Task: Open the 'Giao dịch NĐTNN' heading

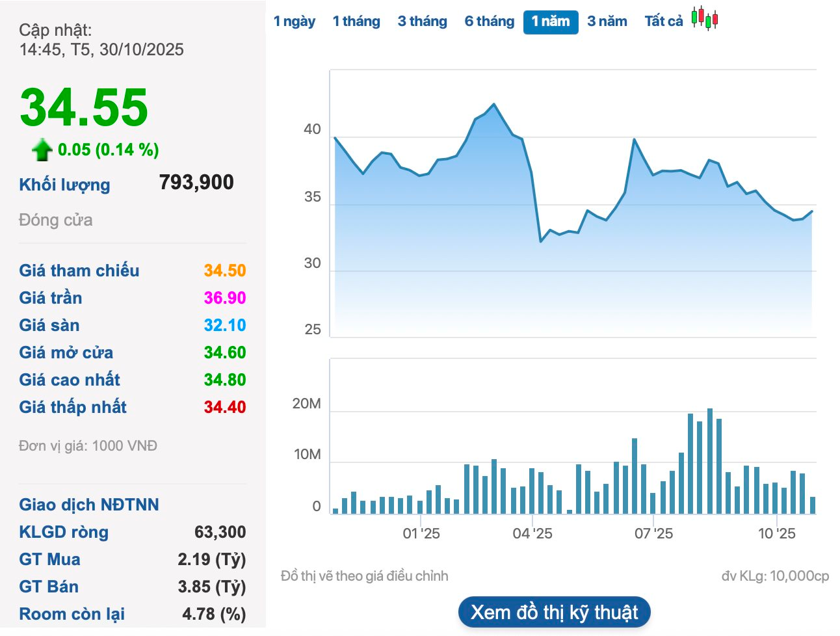Action: coord(89,505)
